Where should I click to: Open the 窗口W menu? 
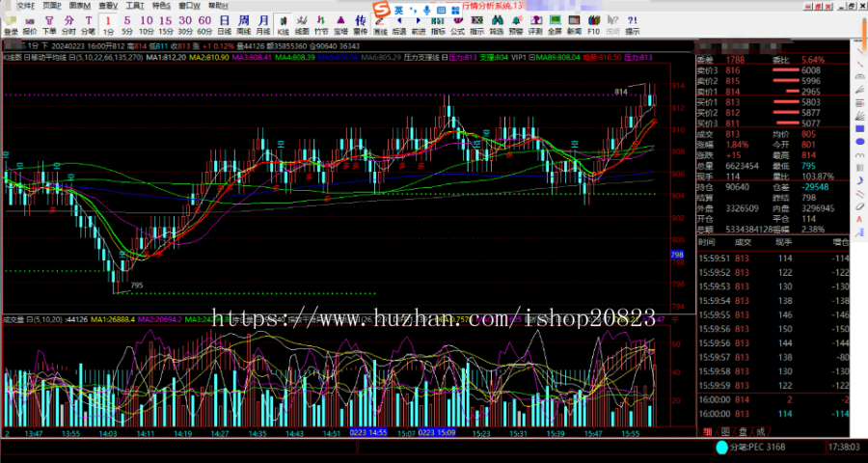pyautogui.click(x=190, y=6)
